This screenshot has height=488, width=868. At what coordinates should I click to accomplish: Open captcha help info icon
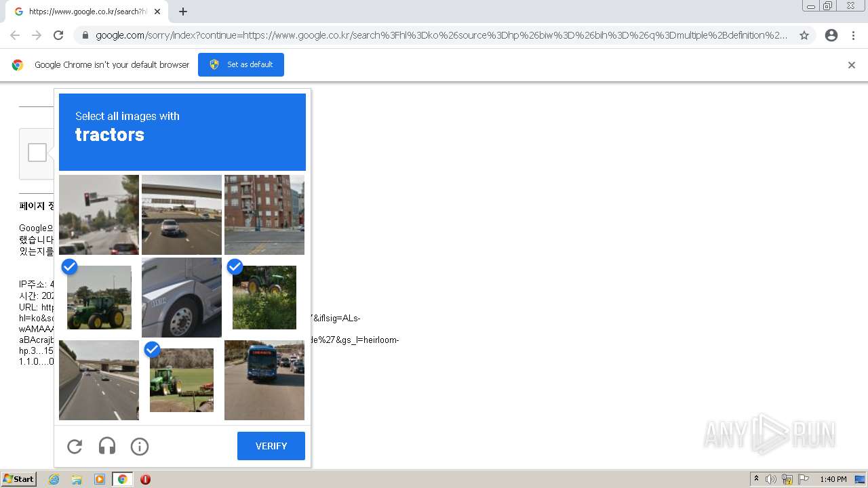140,446
